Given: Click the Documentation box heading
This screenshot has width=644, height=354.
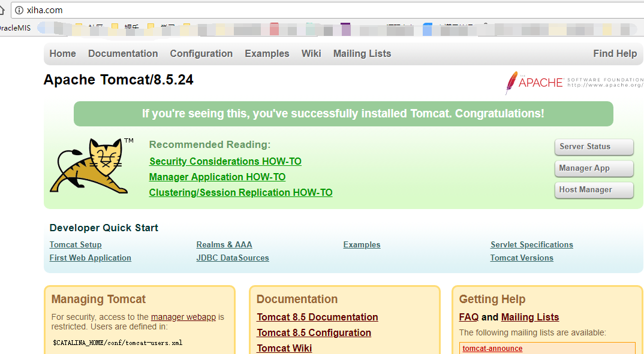Looking at the screenshot, I should 297,299.
